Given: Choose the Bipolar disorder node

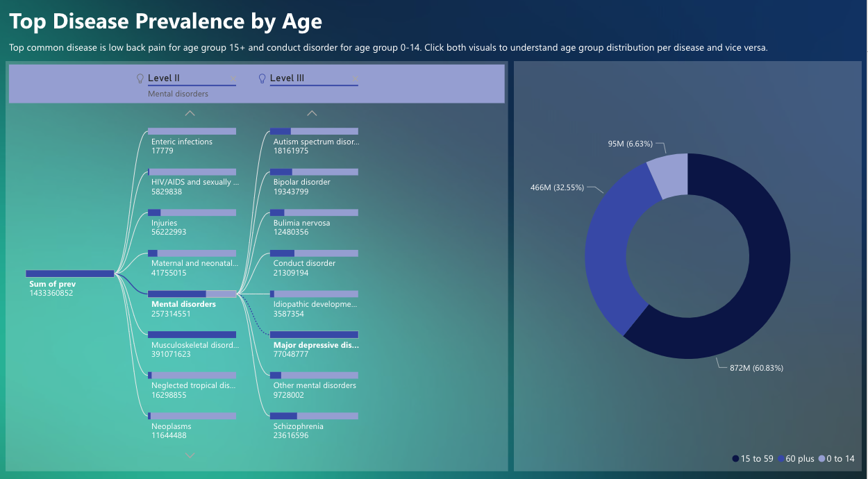Looking at the screenshot, I should (x=314, y=172).
